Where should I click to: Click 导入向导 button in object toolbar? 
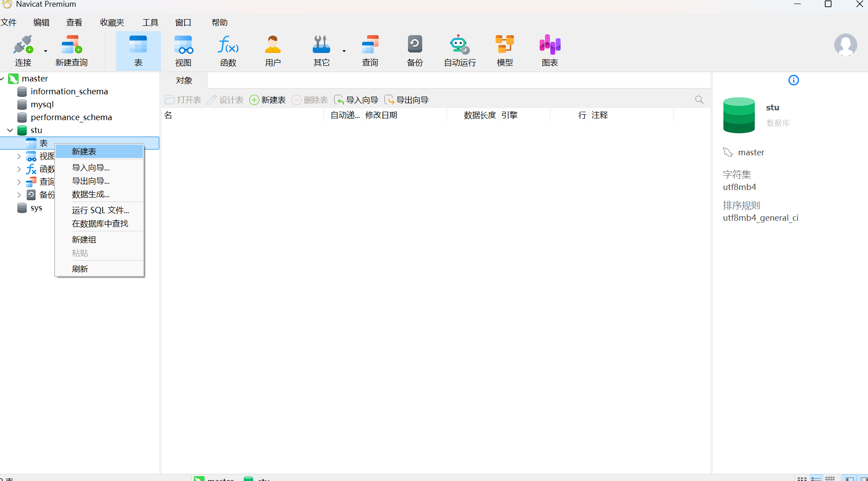click(356, 100)
